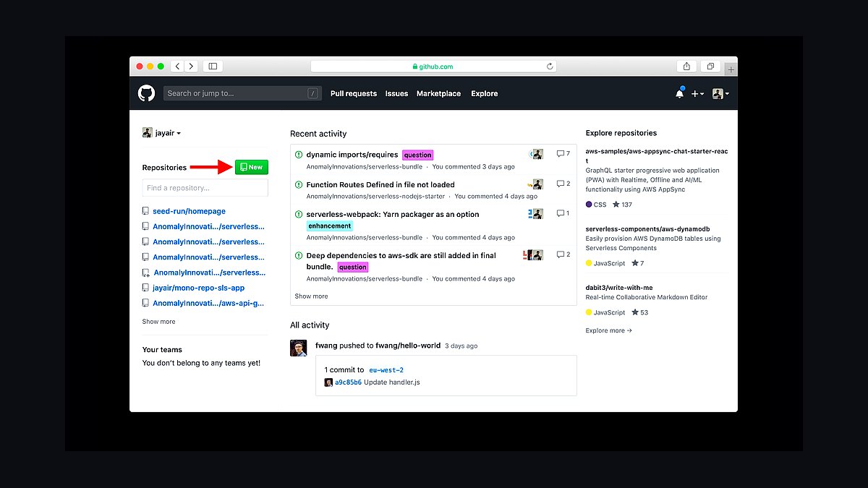The image size is (868, 488).
Task: Show more recent activity
Action: click(311, 296)
